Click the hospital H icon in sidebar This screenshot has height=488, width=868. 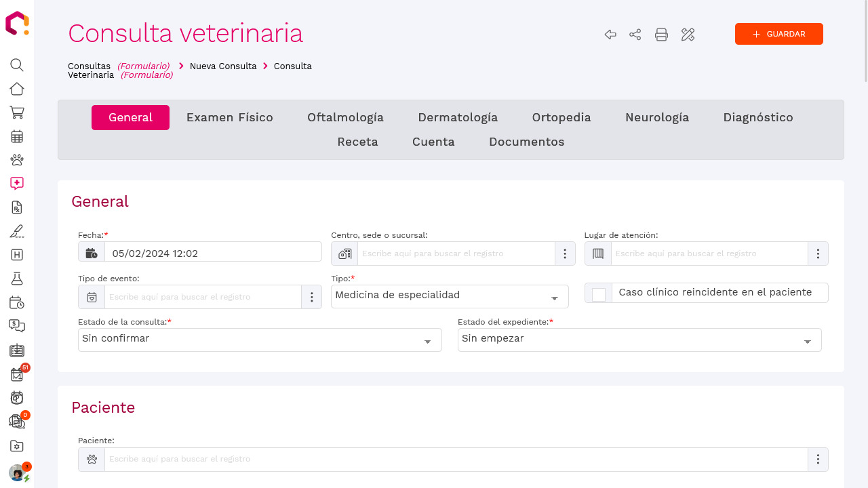pyautogui.click(x=16, y=255)
